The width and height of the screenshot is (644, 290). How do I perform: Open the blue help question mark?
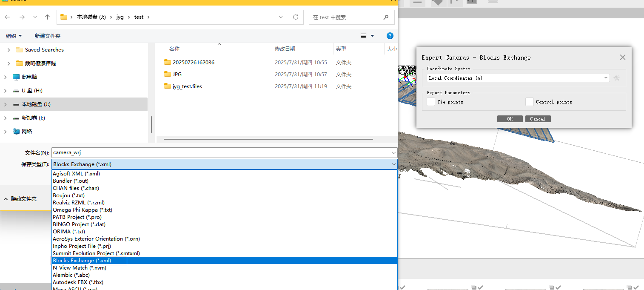pos(390,36)
